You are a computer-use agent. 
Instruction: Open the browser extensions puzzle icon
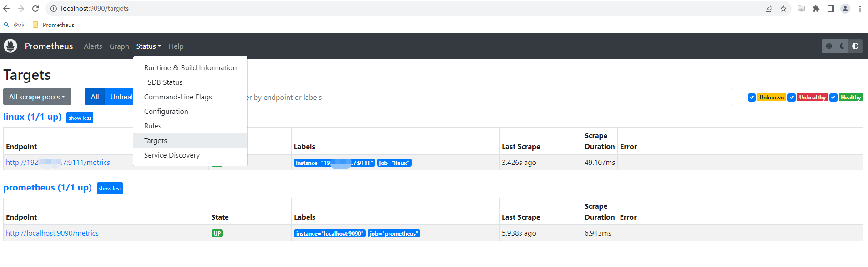[816, 9]
